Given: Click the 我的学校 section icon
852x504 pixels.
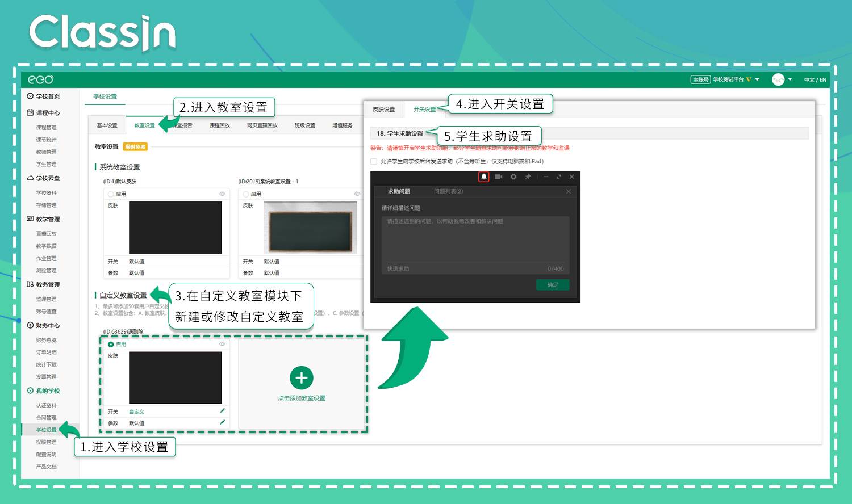Looking at the screenshot, I should click(x=30, y=390).
